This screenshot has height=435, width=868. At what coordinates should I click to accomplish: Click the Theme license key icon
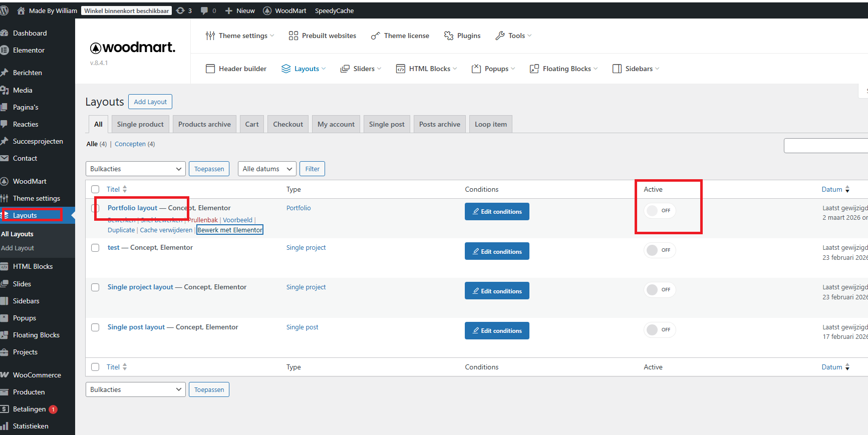coord(376,36)
